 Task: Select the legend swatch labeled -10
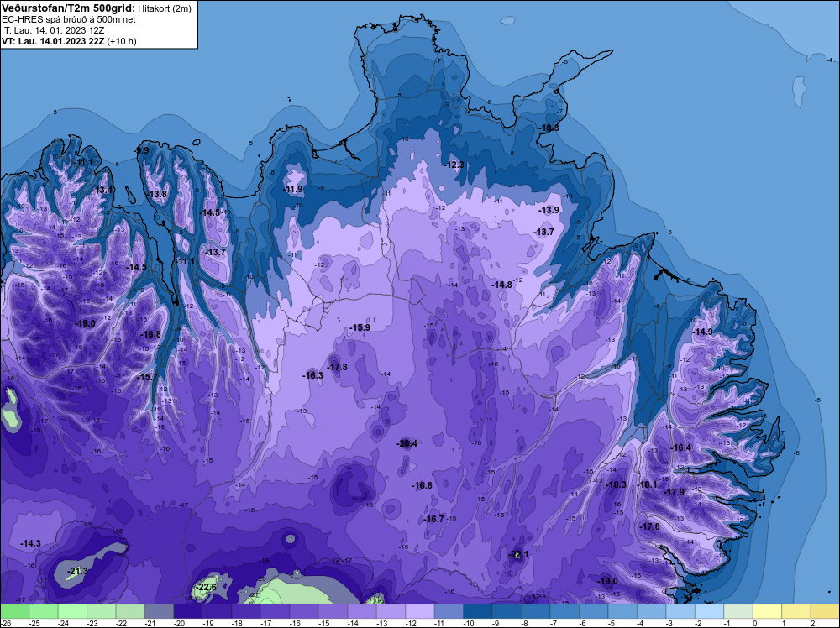(x=477, y=611)
